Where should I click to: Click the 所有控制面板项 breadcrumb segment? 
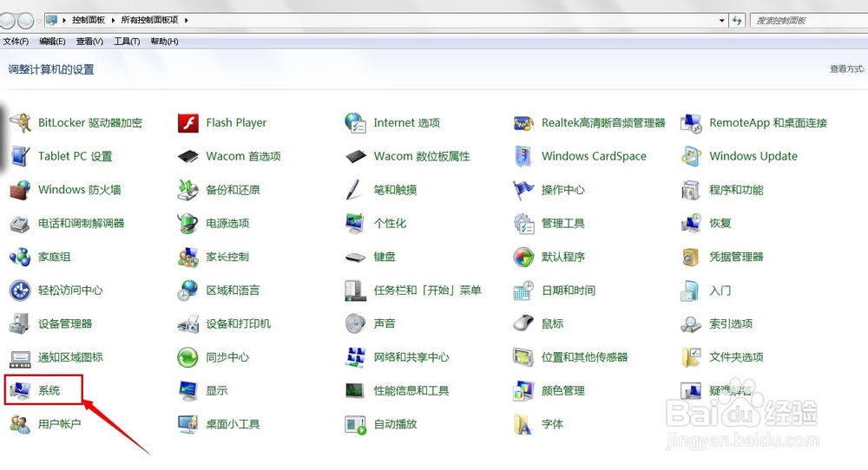tap(149, 20)
